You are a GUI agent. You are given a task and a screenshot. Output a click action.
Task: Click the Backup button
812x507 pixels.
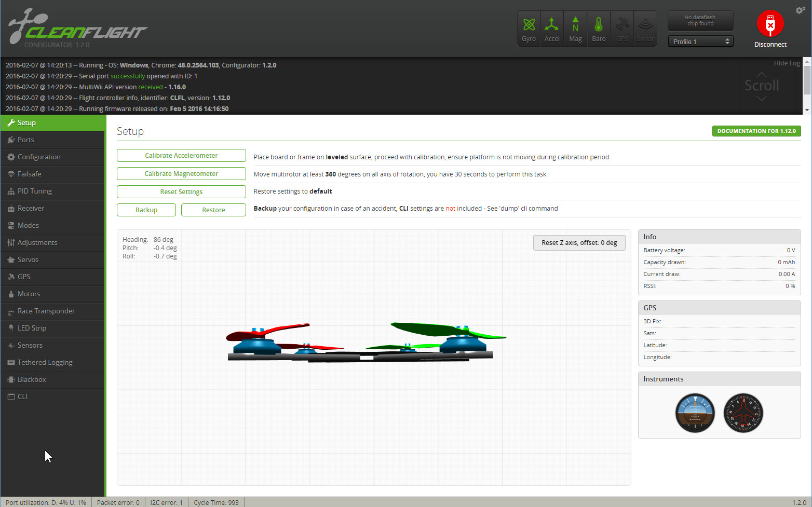[x=146, y=210]
